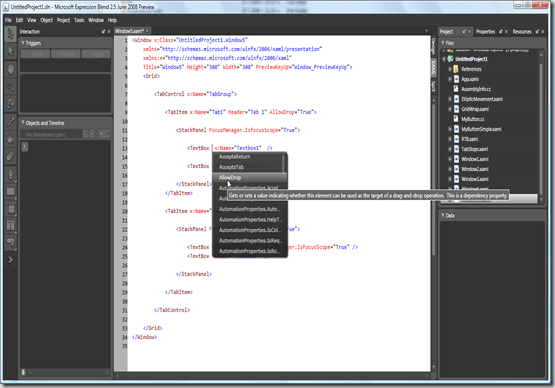Click the + Property trigger button
555x388 pixels.
pos(66,54)
